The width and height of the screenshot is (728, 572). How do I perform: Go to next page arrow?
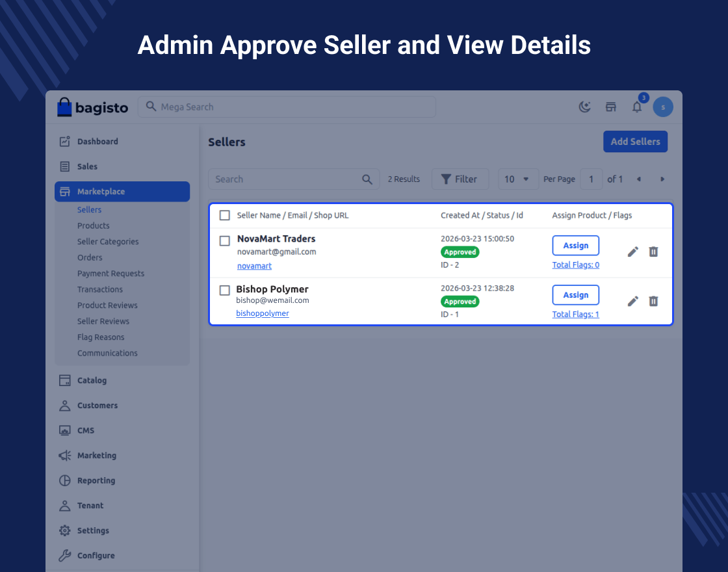pos(662,179)
